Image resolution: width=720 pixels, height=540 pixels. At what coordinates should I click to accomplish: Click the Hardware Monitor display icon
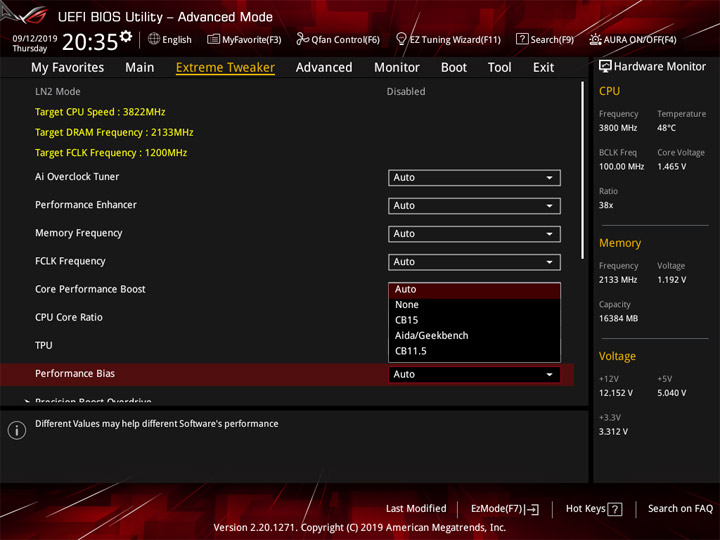[605, 66]
